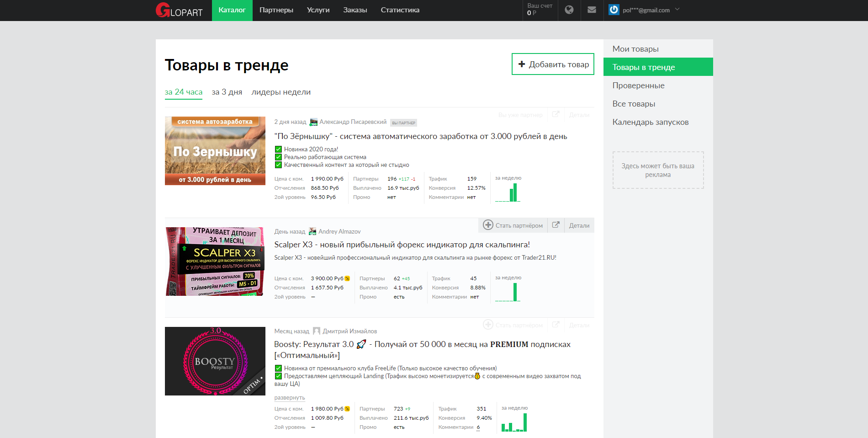Open Мои товары in the sidebar

[658, 49]
